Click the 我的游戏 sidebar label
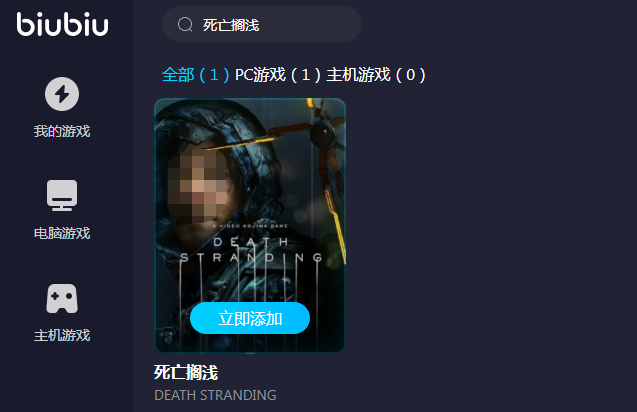637x412 pixels. (x=62, y=131)
